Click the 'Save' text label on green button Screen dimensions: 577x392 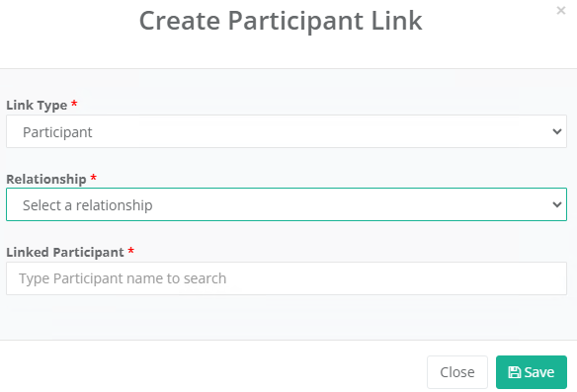(x=539, y=372)
